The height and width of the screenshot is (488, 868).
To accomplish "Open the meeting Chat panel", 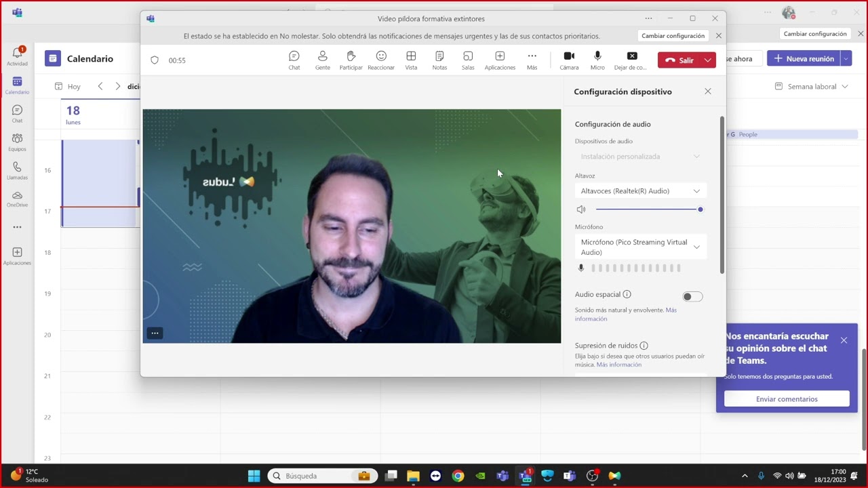I will [294, 60].
